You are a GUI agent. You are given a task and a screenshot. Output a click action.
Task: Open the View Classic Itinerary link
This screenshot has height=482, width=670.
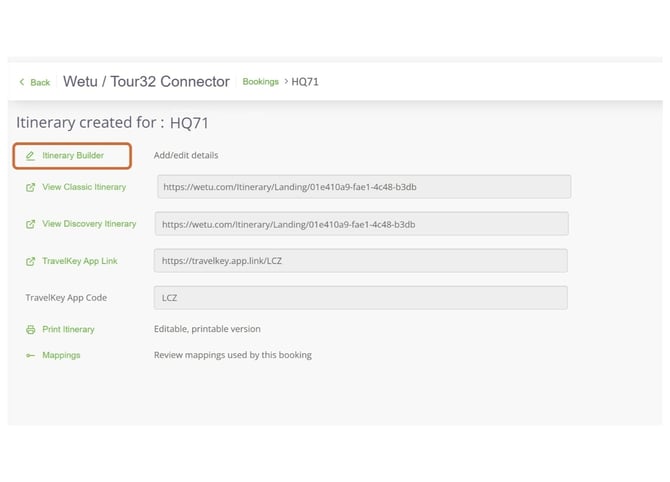pos(84,187)
